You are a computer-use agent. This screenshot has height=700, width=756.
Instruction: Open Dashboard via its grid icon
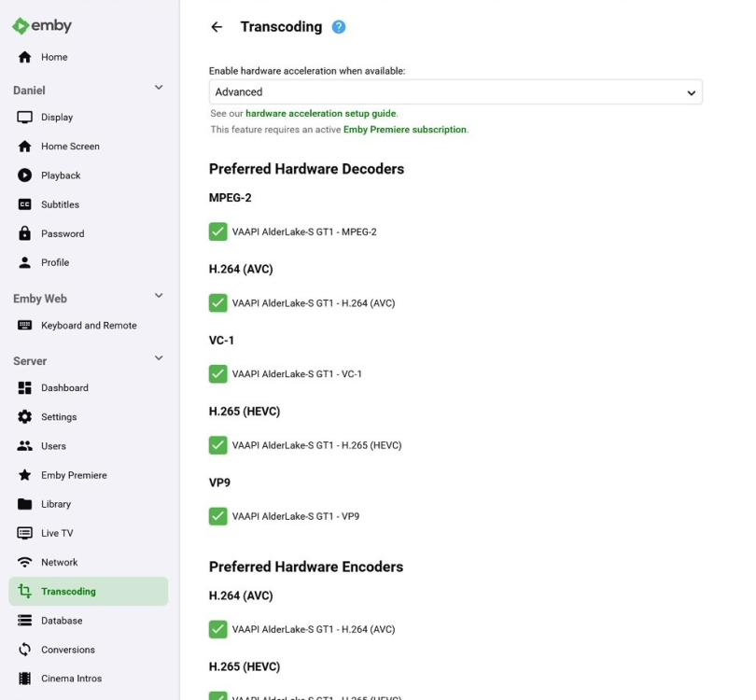tap(24, 388)
